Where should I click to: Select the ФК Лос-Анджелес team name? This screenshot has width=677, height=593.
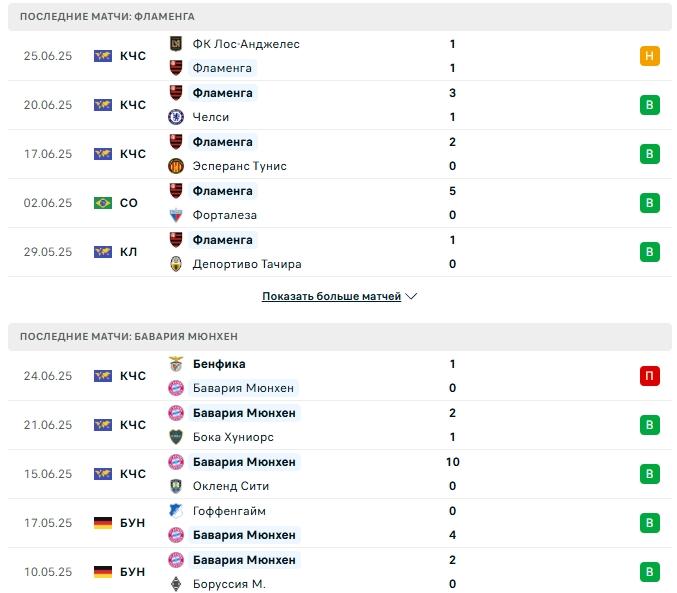click(x=246, y=44)
